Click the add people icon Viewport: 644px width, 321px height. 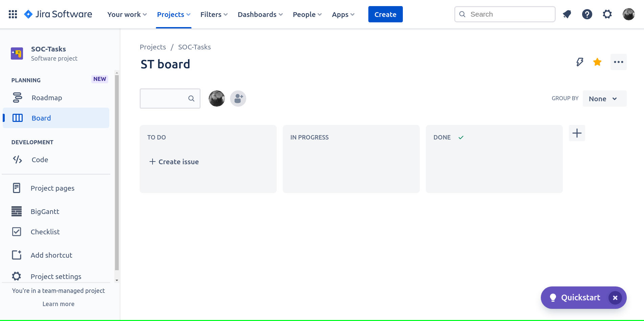click(238, 98)
